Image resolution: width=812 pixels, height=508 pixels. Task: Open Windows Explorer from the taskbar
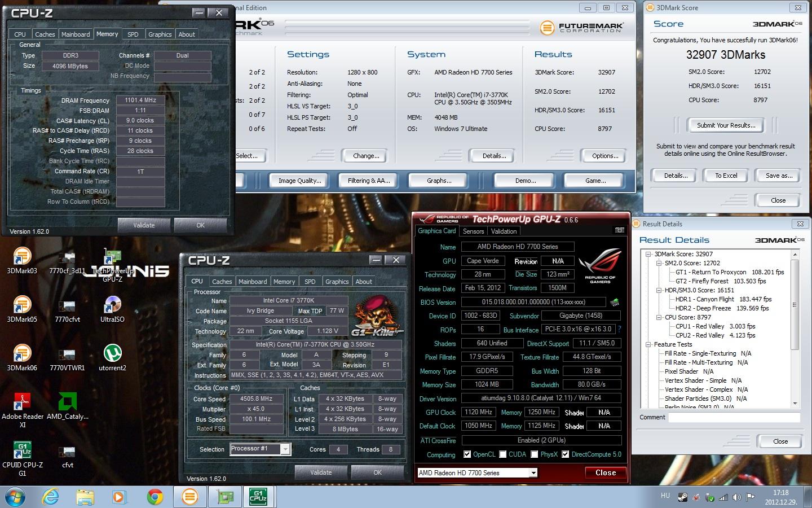[85, 497]
